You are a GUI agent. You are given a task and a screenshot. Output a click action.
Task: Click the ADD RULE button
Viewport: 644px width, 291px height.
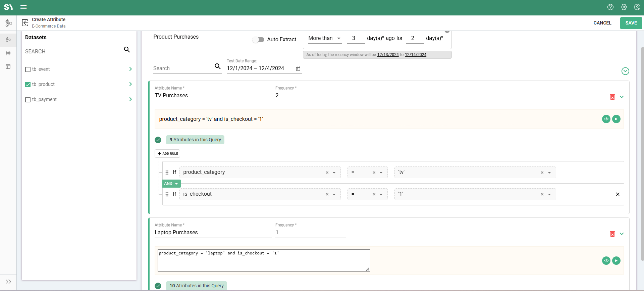click(167, 154)
